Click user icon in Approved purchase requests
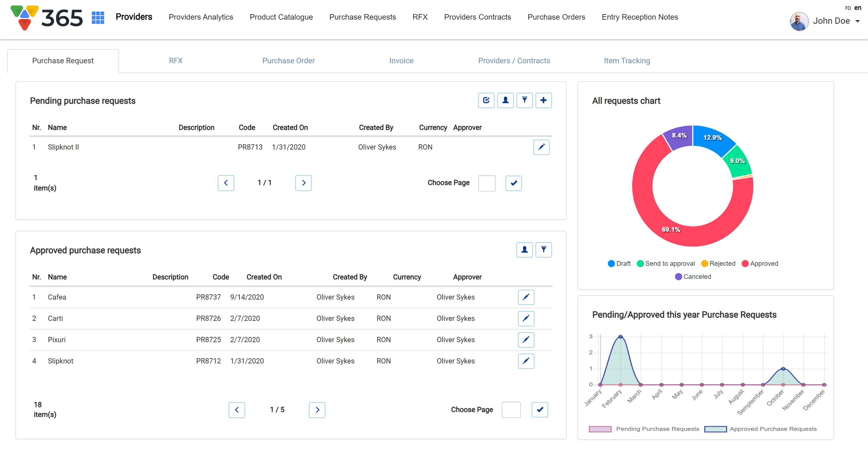This screenshot has height=454, width=868. [524, 250]
